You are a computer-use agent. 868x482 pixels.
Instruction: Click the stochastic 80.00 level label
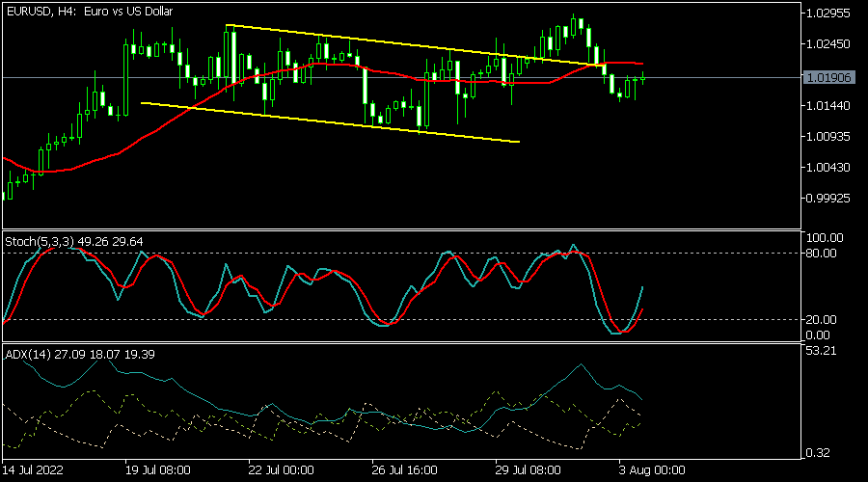point(822,254)
